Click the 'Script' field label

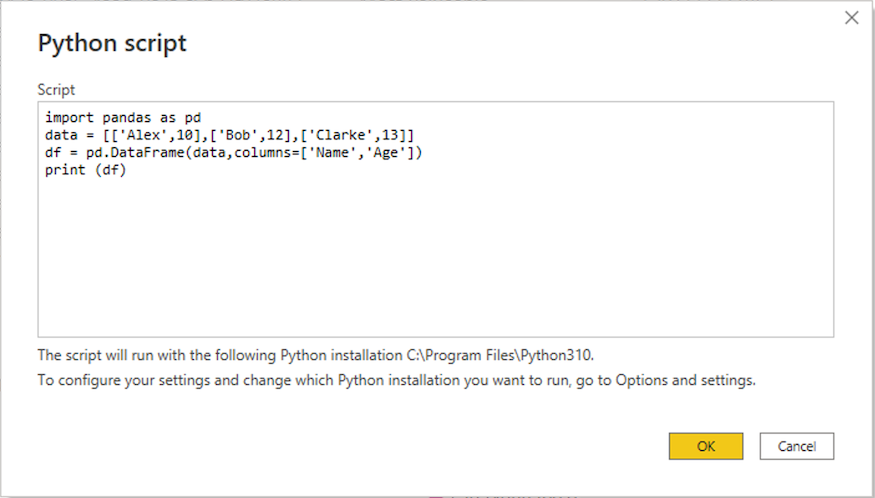pos(56,90)
